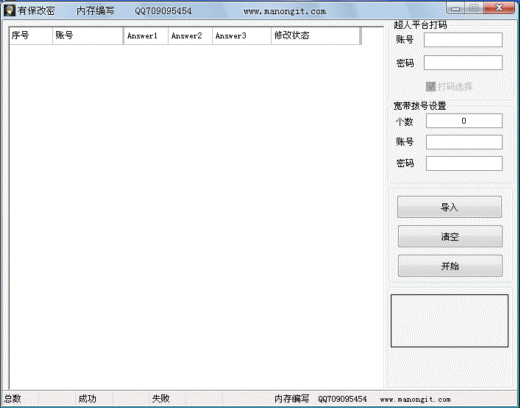Maximize the window

(x=474, y=8)
